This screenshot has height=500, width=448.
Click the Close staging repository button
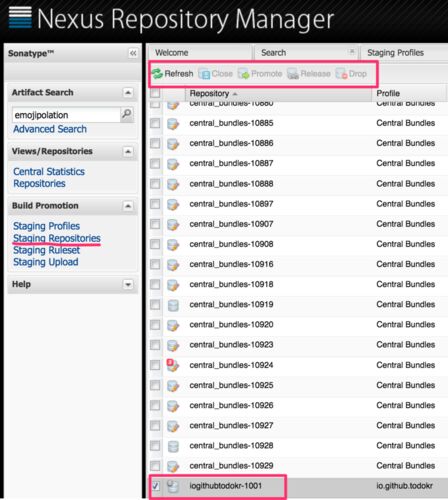coord(216,74)
